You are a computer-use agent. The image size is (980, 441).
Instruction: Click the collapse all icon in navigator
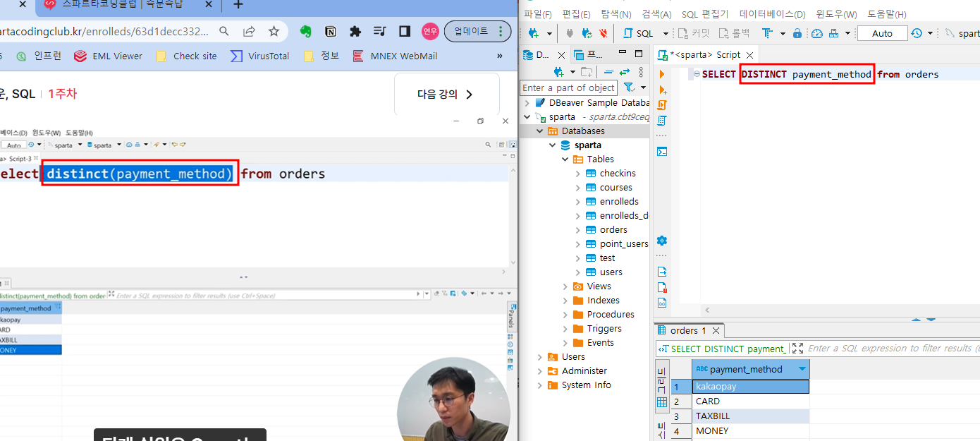tap(608, 72)
